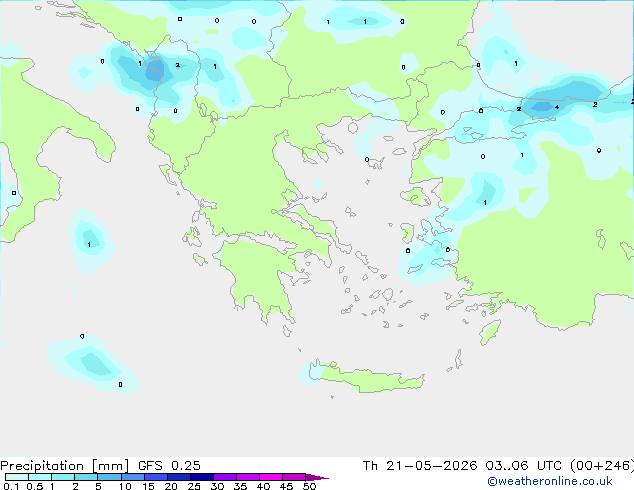The height and width of the screenshot is (490, 634).
Task: Select the 0.5–1 mm legend color swatch
Action: click(40, 477)
